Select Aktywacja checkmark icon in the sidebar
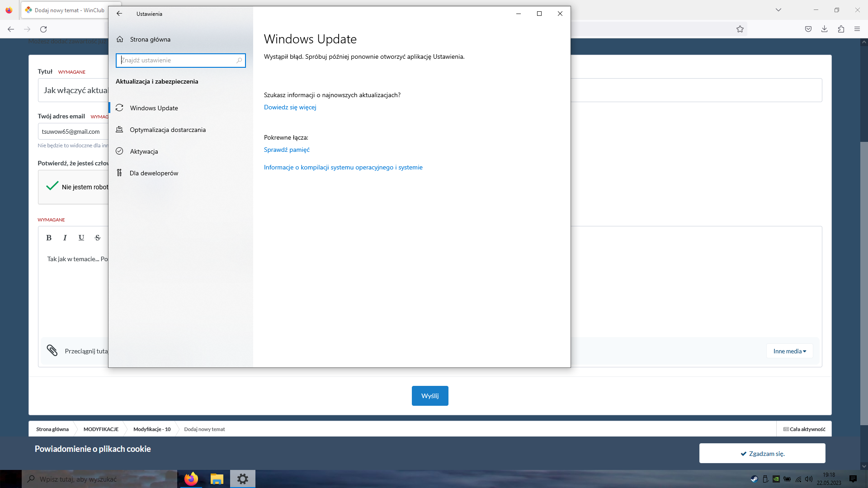Screen dimensions: 868x488 (119, 151)
